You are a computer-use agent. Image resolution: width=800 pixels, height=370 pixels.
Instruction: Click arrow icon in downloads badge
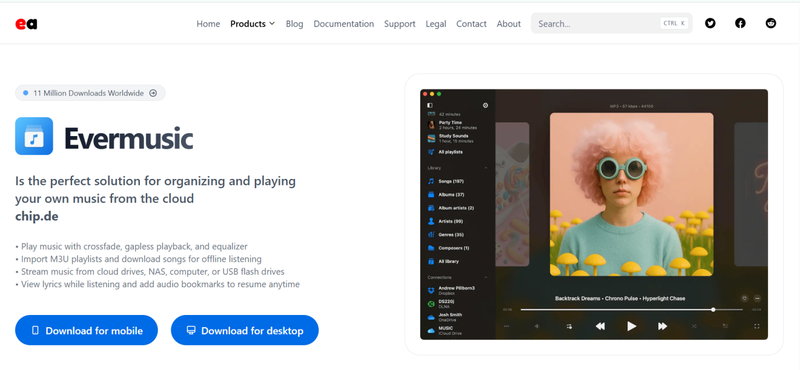153,93
